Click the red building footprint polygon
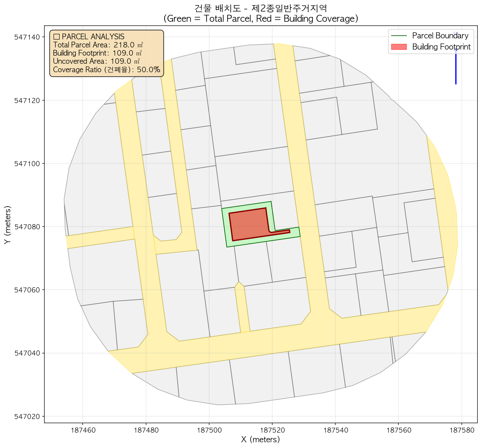 [x=248, y=224]
